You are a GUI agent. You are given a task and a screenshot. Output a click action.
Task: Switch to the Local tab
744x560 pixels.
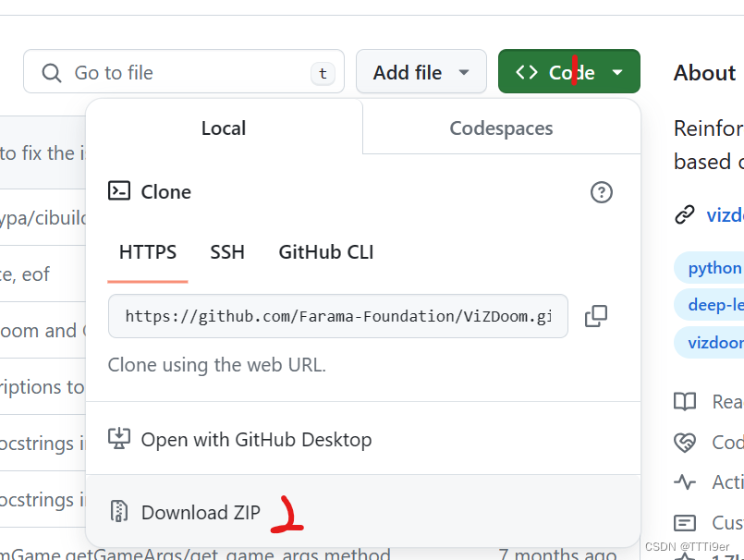click(x=224, y=128)
